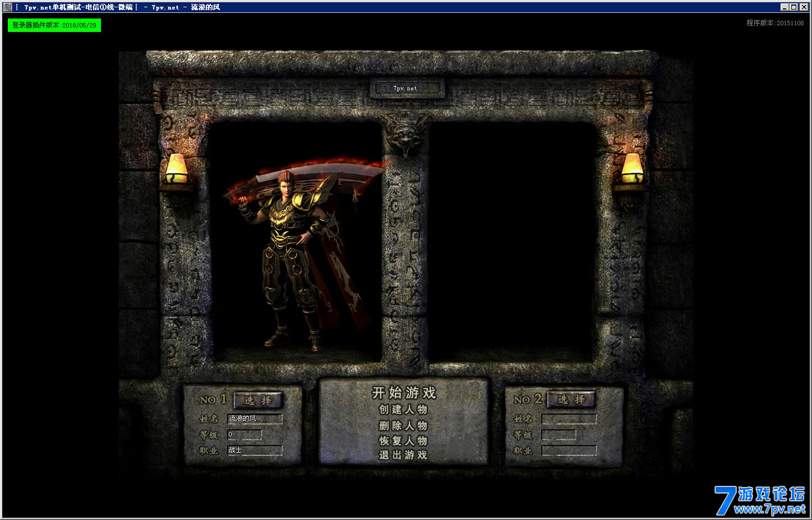Click the 程序版本:20151108 text

tap(775, 23)
